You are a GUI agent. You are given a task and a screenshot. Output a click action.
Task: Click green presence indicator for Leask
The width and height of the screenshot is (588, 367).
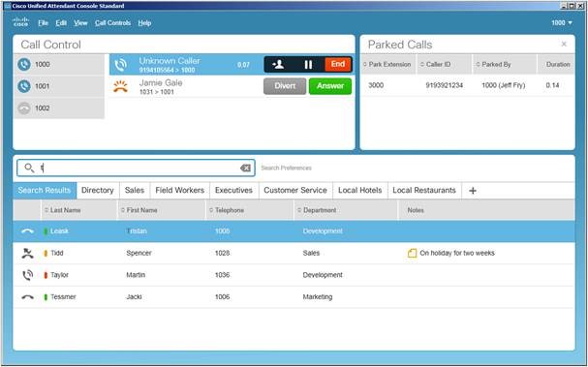46,231
